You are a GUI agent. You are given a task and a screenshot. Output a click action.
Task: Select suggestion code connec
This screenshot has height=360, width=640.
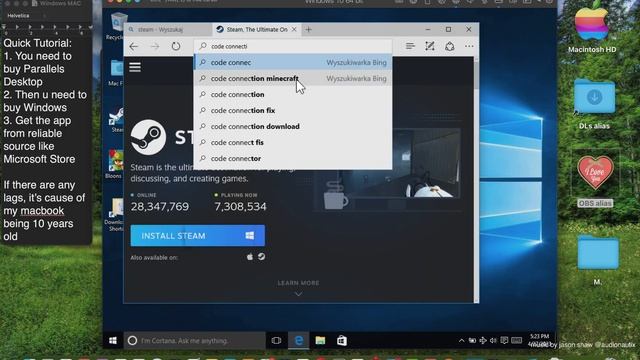click(x=293, y=62)
